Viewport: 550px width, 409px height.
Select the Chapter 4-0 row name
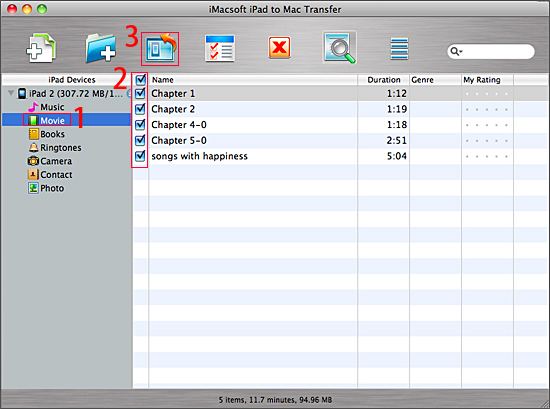(179, 125)
